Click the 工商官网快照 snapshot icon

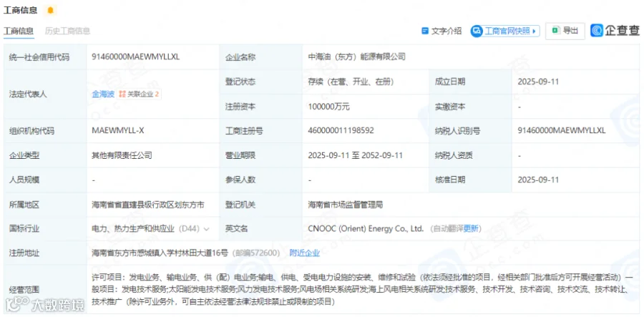[x=477, y=31]
